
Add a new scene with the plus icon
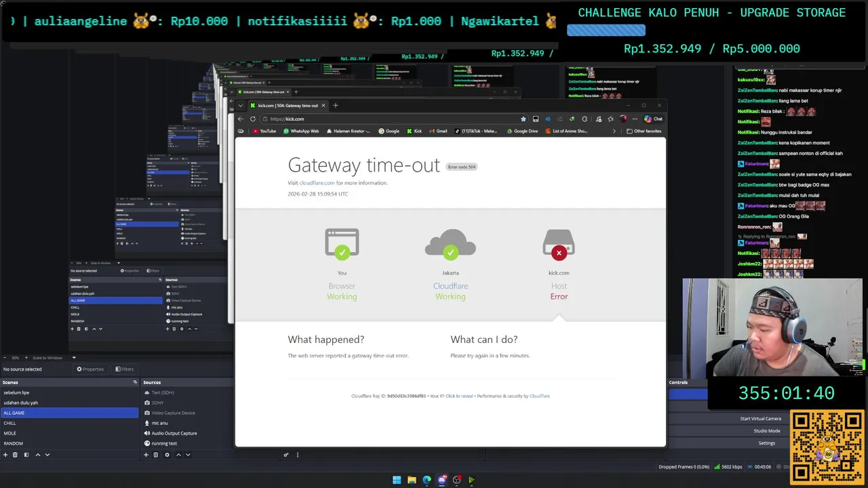[x=5, y=455]
